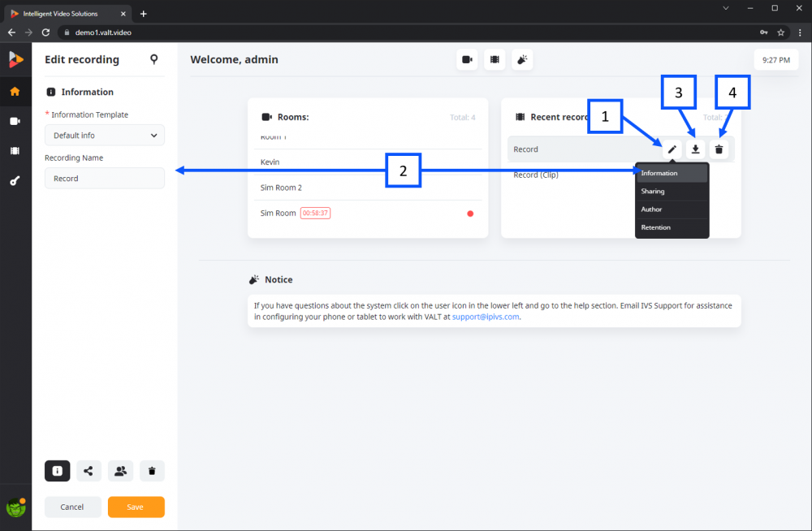Open the Information Template dropdown
This screenshot has width=812, height=531.
(105, 136)
